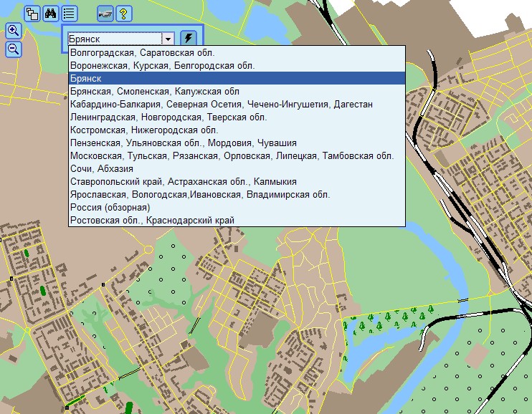Image resolution: width=532 pixels, height=414 pixels.
Task: Click the zoom in magnifier icon
Action: [14, 31]
